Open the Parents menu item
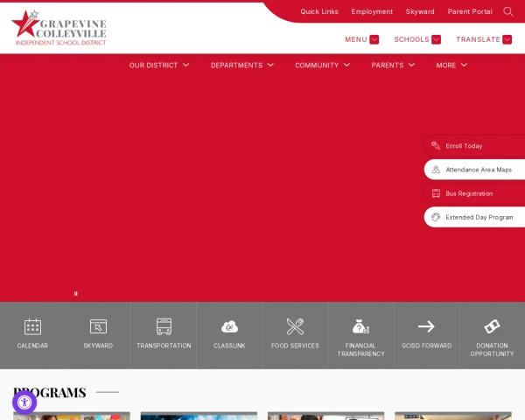This screenshot has width=525, height=420. coord(388,66)
